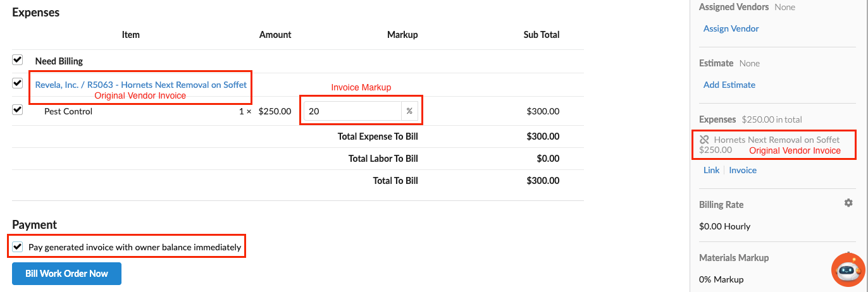Uncheck the Need Billing checkbox

(x=17, y=60)
